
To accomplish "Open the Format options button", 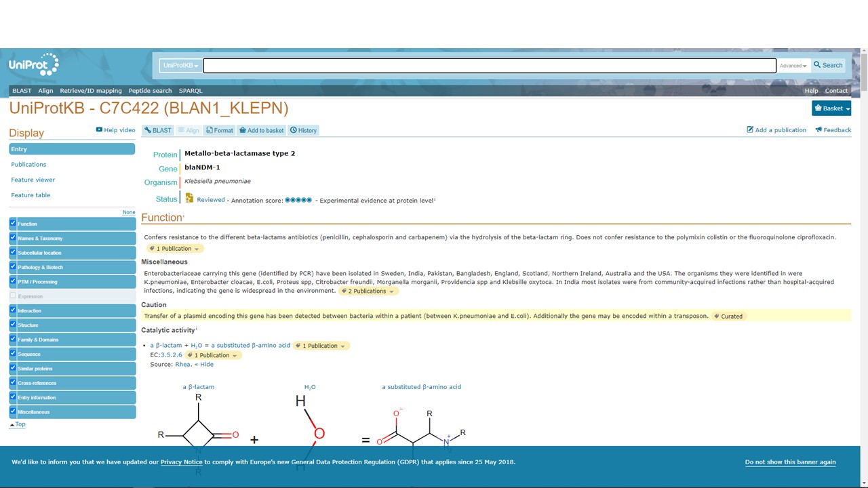I will [219, 130].
